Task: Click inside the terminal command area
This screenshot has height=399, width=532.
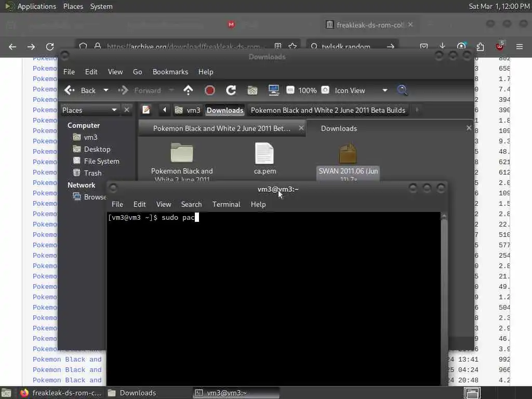Action: click(273, 299)
